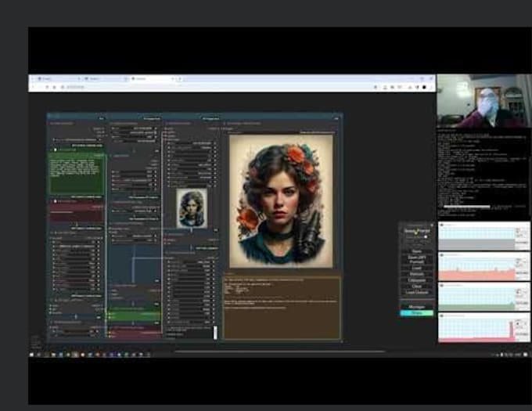Switch to the first browser tab
532x411 pixels.
click(58, 79)
